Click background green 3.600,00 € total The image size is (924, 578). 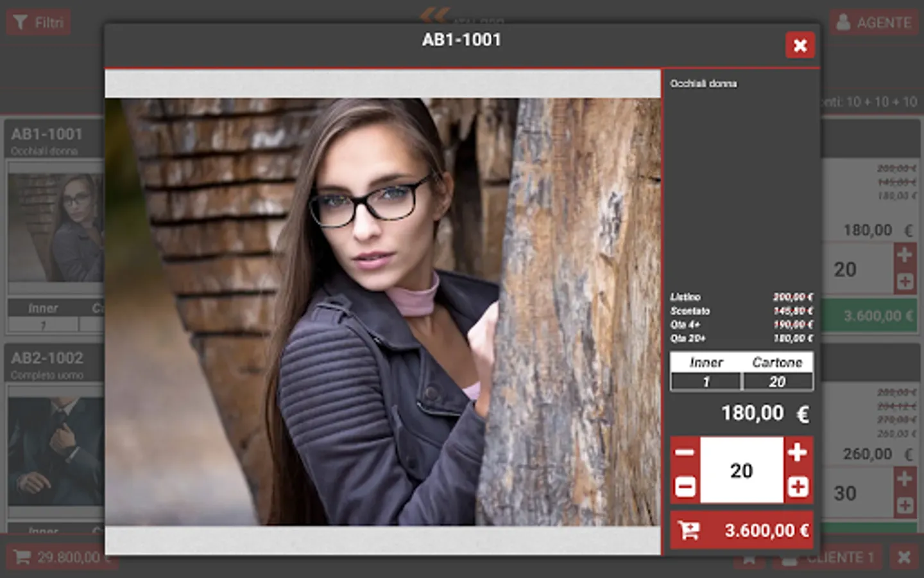point(869,316)
